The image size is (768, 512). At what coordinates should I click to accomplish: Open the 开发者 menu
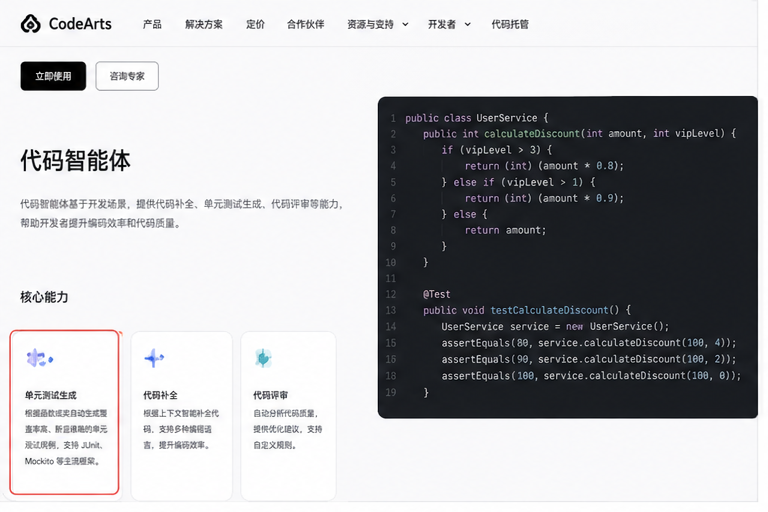442,24
